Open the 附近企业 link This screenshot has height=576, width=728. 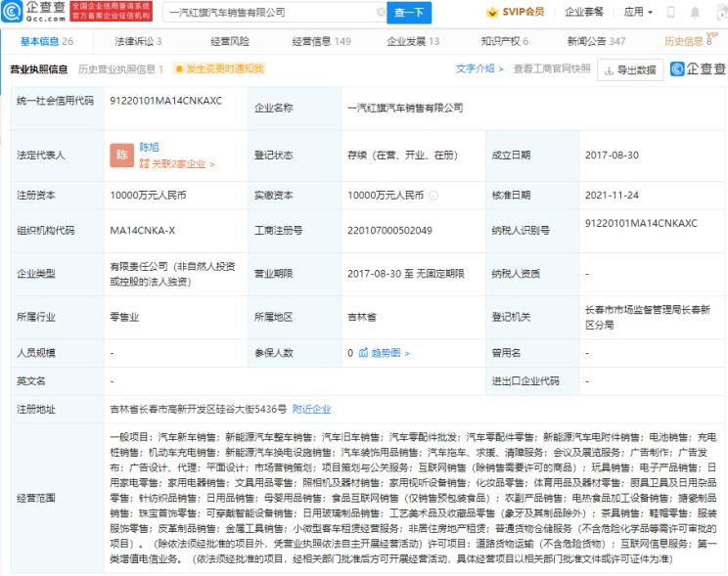pyautogui.click(x=311, y=409)
